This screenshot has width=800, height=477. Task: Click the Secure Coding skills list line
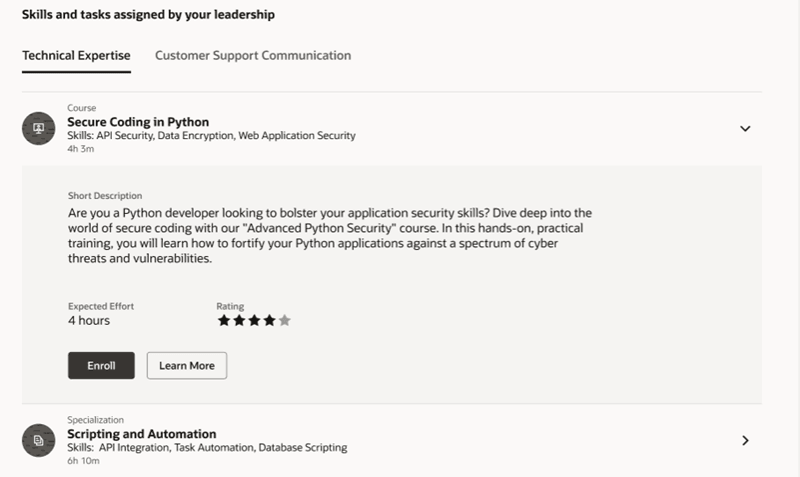(211, 136)
